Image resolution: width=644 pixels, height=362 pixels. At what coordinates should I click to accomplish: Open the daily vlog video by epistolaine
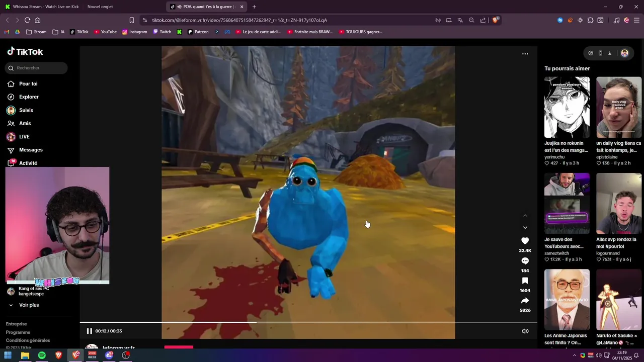[619, 107]
